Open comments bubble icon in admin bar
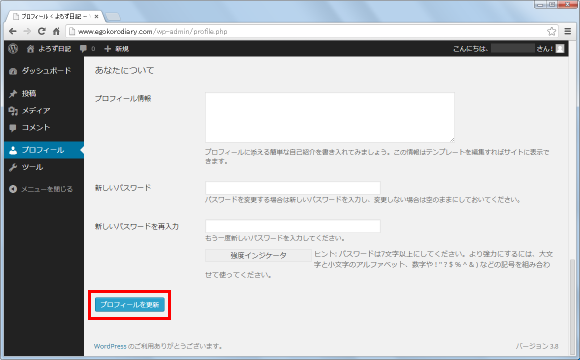Image resolution: width=580 pixels, height=360 pixels. (87, 48)
